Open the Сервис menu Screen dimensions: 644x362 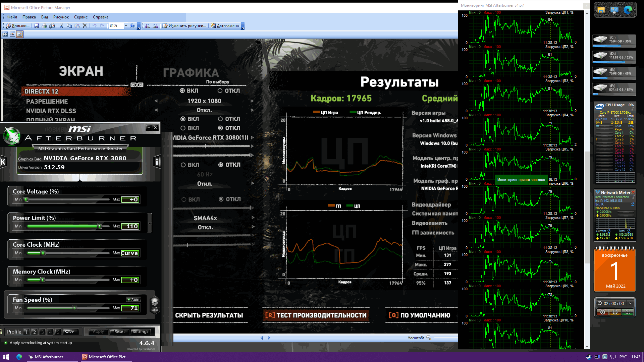tap(80, 17)
